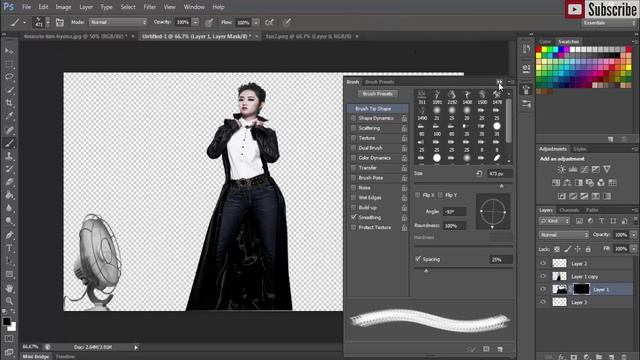The width and height of the screenshot is (640, 360).
Task: Select the Clone Stamp tool
Action: pos(9,156)
